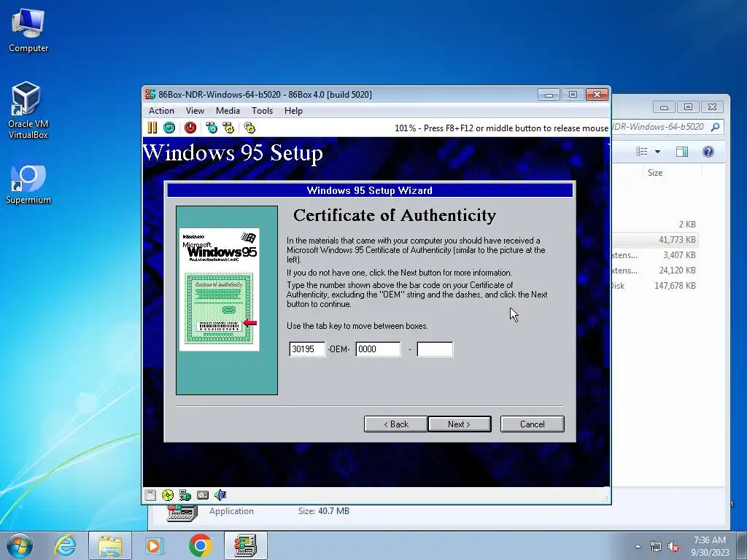Click the Certificate of Authenticity sample picture

(x=219, y=289)
